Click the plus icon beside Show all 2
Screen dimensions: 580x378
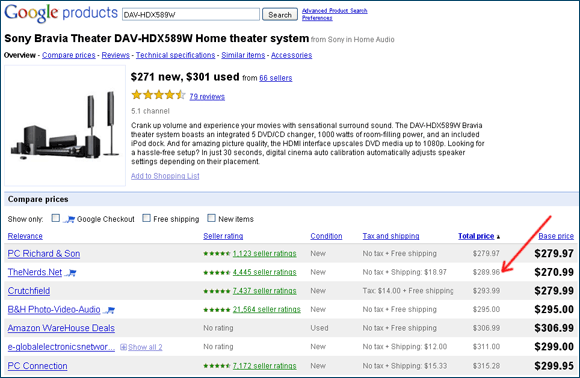[124, 347]
